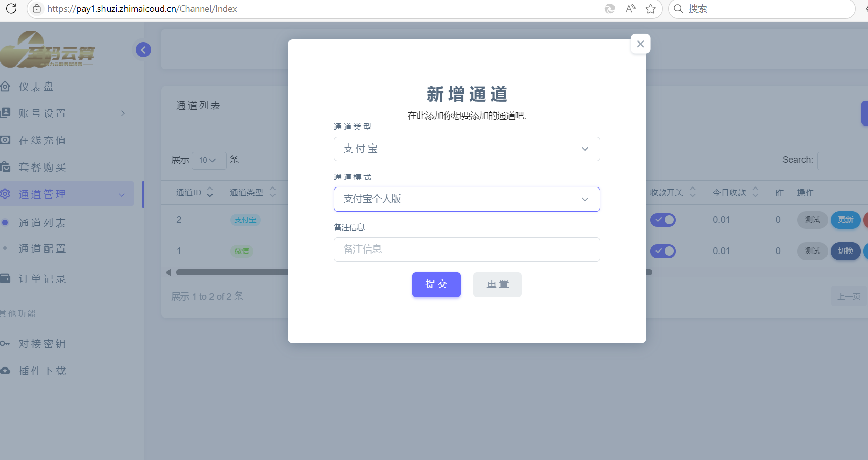This screenshot has height=460, width=868.
Task: Open 套餐购买 in the sidebar
Action: tap(43, 167)
